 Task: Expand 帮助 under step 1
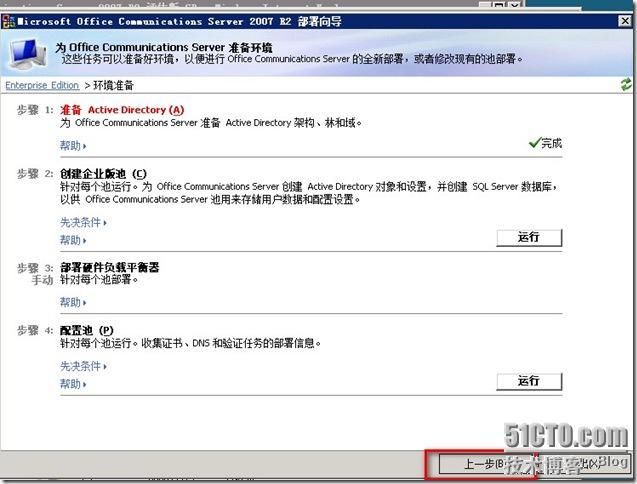pyautogui.click(x=73, y=145)
